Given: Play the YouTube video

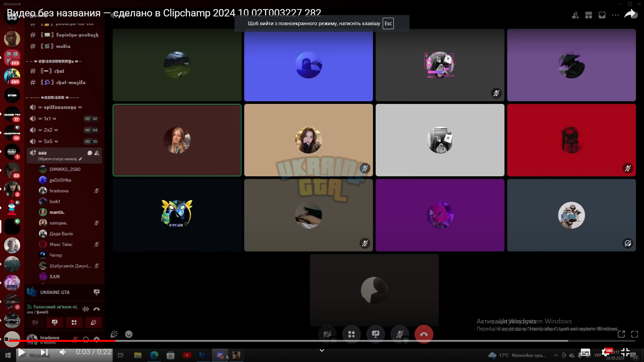Looking at the screenshot, I should (22, 352).
